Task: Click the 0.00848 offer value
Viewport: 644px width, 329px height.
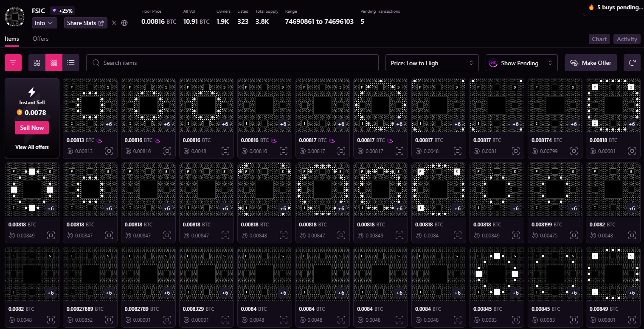Action: coord(258,235)
